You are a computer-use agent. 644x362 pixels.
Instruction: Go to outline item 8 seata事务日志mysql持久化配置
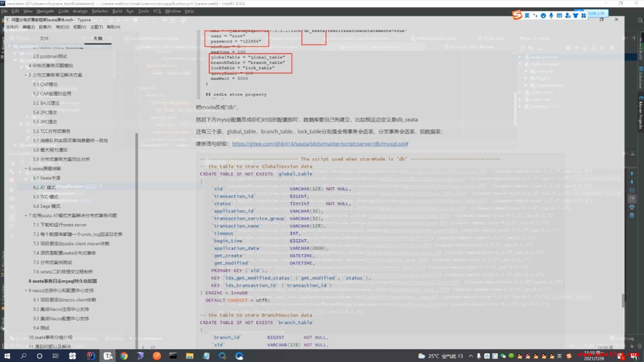pos(63,281)
